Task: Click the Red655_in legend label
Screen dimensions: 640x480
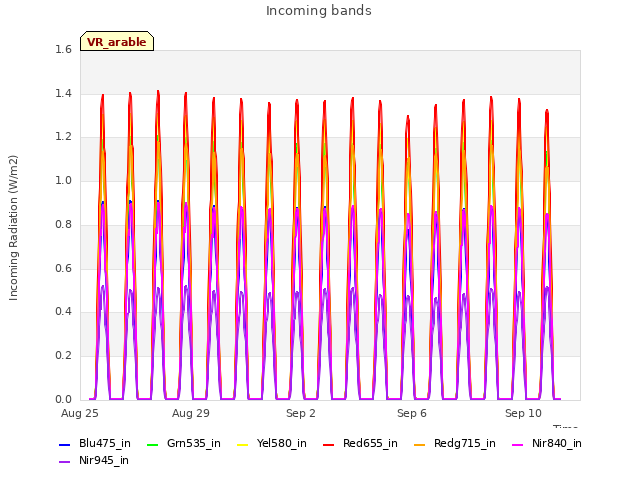Action: 370,443
